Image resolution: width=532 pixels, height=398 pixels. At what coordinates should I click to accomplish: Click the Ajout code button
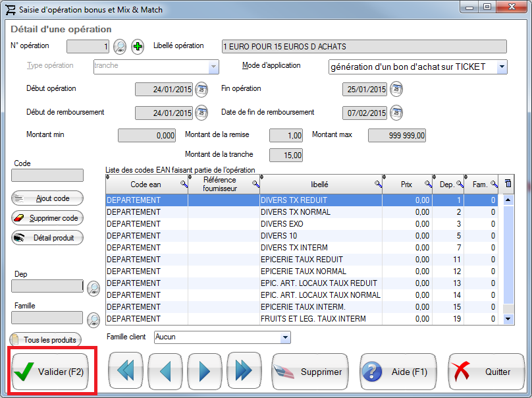pyautogui.click(x=47, y=198)
